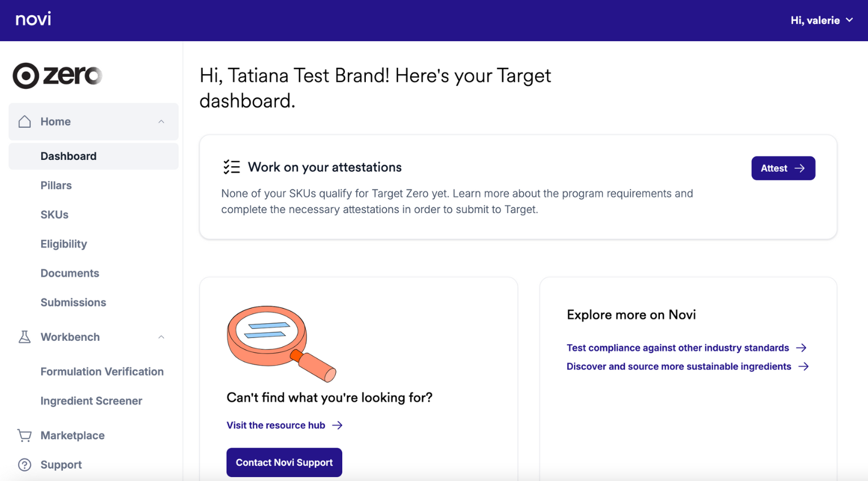Click the Workbench flask icon

[x=24, y=336]
